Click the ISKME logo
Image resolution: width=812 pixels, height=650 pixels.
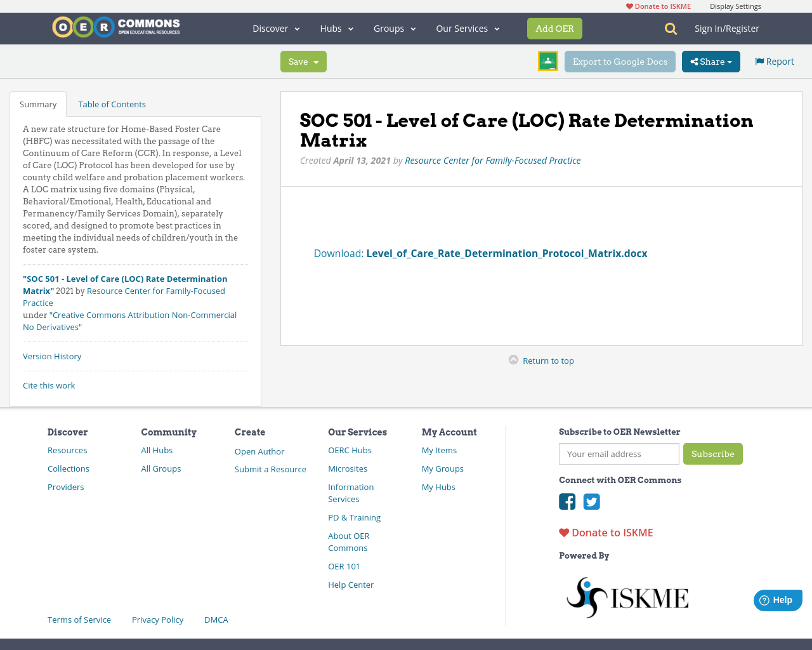pyautogui.click(x=627, y=597)
